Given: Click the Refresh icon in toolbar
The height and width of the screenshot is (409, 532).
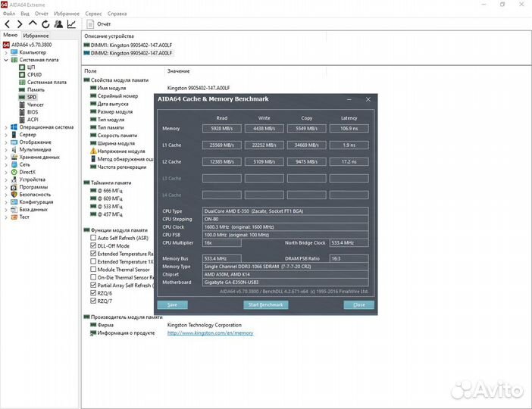Looking at the screenshot, I should 45,24.
